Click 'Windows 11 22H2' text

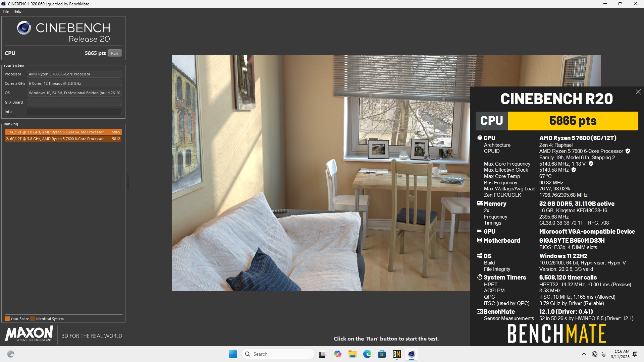pyautogui.click(x=563, y=256)
